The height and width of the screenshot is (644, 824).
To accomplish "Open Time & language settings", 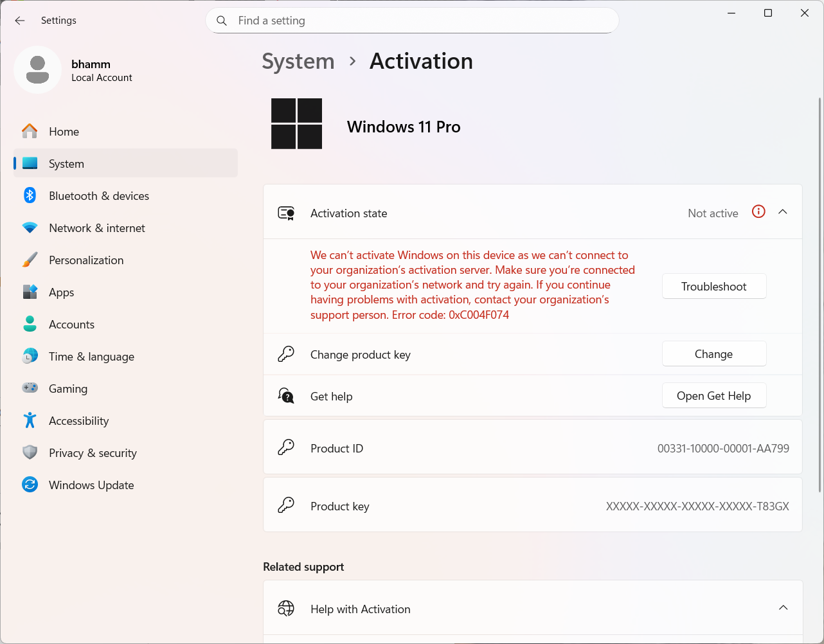I will click(125, 356).
